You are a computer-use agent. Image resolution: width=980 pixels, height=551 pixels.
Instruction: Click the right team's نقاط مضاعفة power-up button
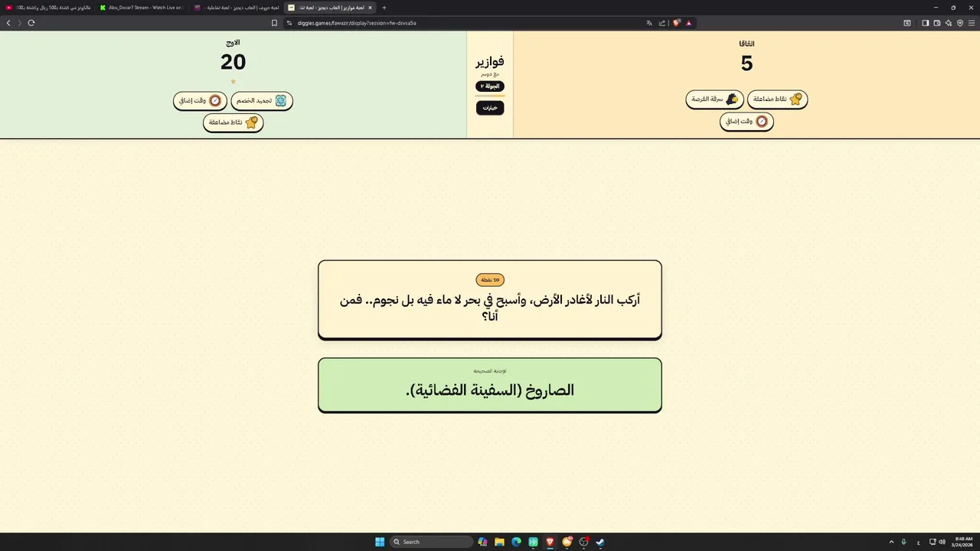pyautogui.click(x=777, y=99)
